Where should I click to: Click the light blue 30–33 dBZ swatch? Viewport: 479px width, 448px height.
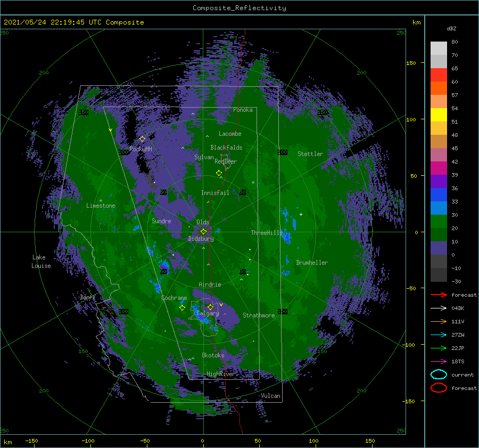439,208
